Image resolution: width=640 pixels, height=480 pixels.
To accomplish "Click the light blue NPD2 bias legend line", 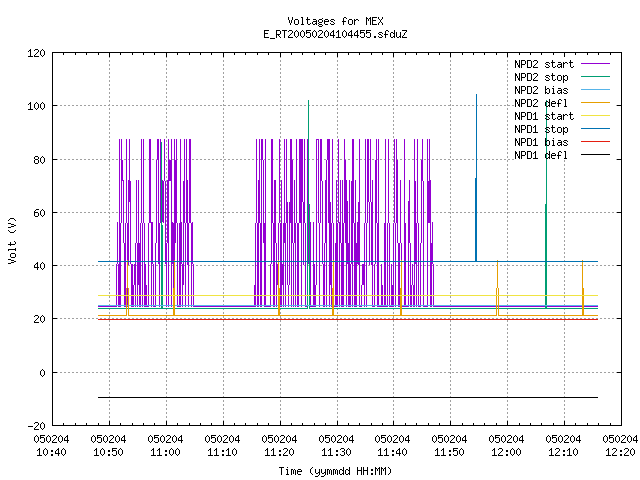I will (x=595, y=89).
